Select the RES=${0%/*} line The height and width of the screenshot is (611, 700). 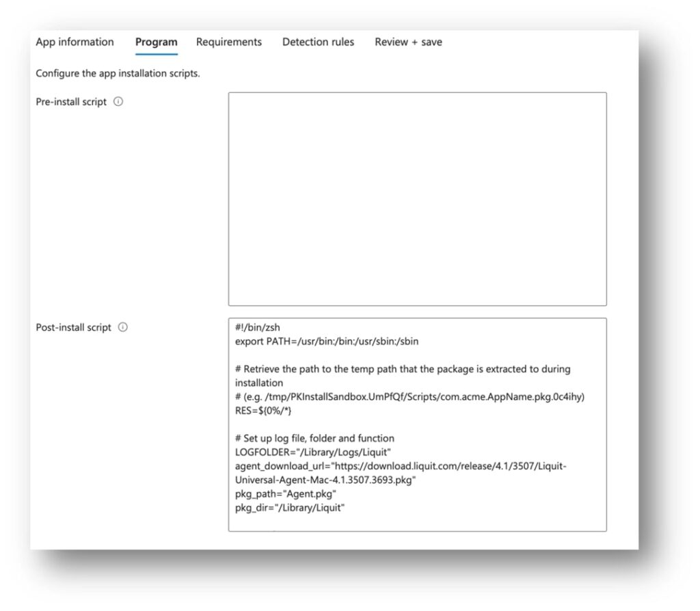(265, 410)
